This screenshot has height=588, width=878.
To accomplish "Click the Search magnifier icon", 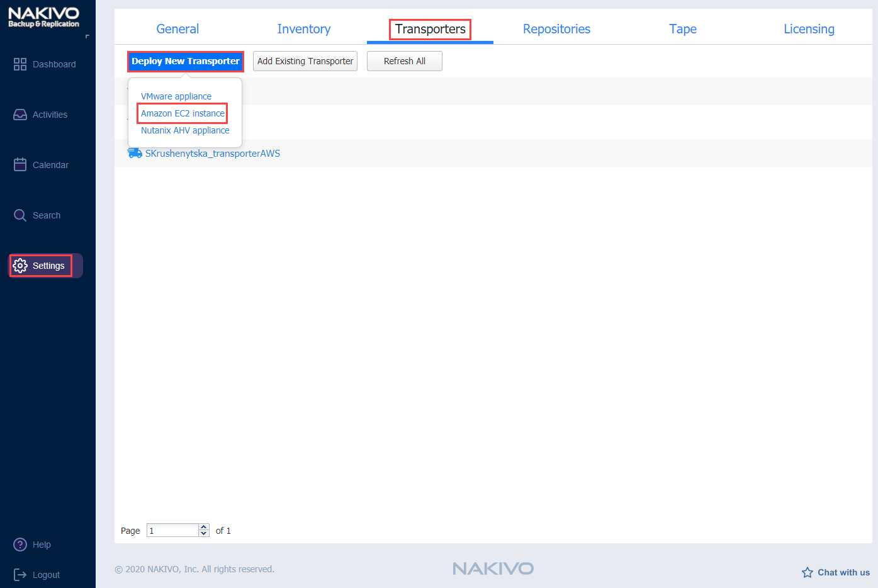I will (20, 215).
